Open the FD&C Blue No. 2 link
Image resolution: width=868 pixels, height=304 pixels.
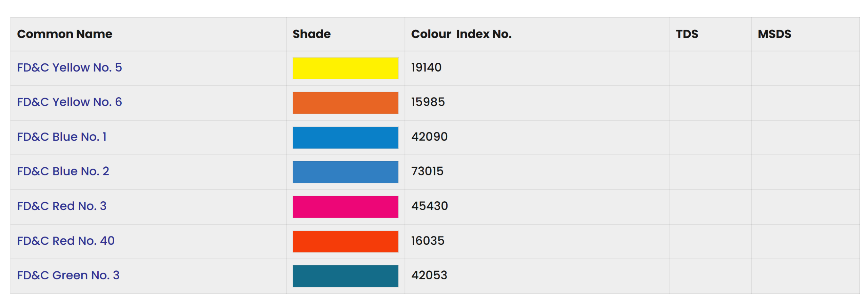63,171
